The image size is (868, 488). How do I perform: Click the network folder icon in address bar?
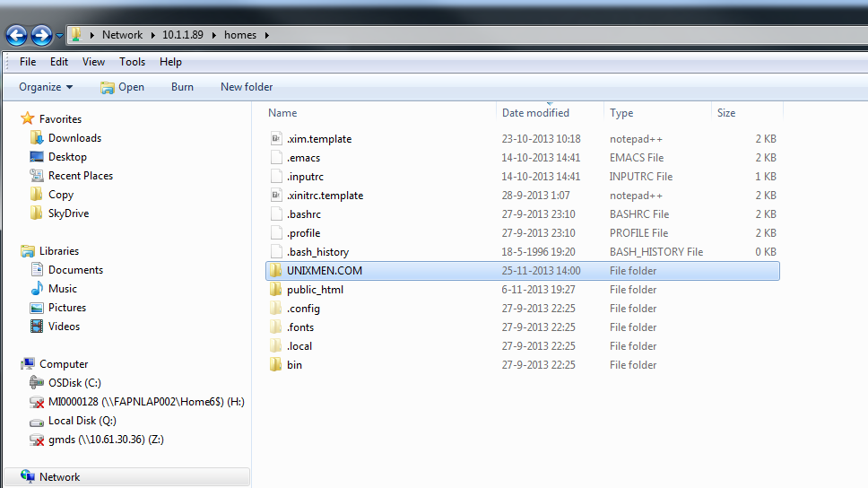point(76,35)
